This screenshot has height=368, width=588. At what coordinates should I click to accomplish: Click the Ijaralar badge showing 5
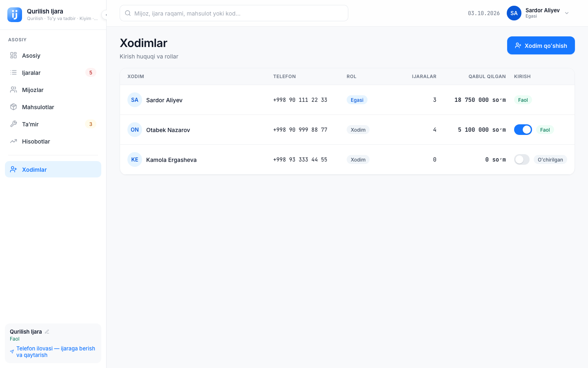coord(91,73)
